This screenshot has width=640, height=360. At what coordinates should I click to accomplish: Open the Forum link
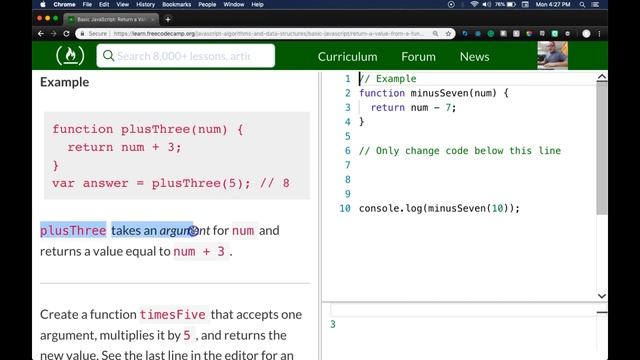[x=418, y=57]
